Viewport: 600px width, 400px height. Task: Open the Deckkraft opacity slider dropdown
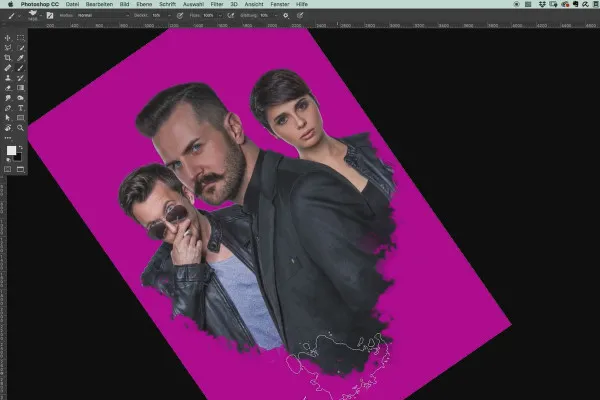(169, 16)
